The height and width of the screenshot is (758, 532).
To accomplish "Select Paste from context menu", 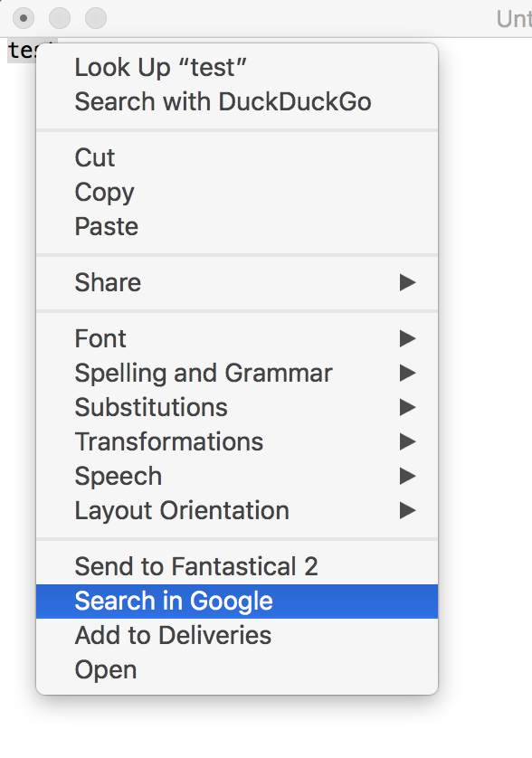I will pos(237,227).
